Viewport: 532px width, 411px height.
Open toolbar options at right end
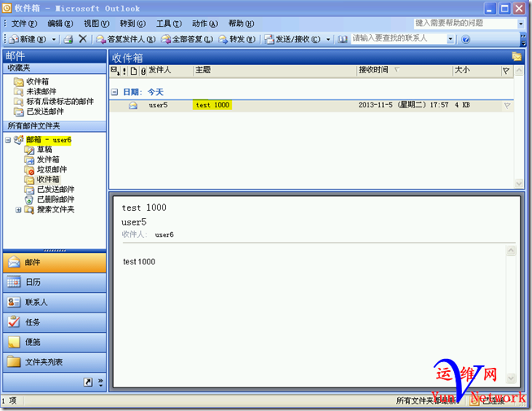(523, 39)
